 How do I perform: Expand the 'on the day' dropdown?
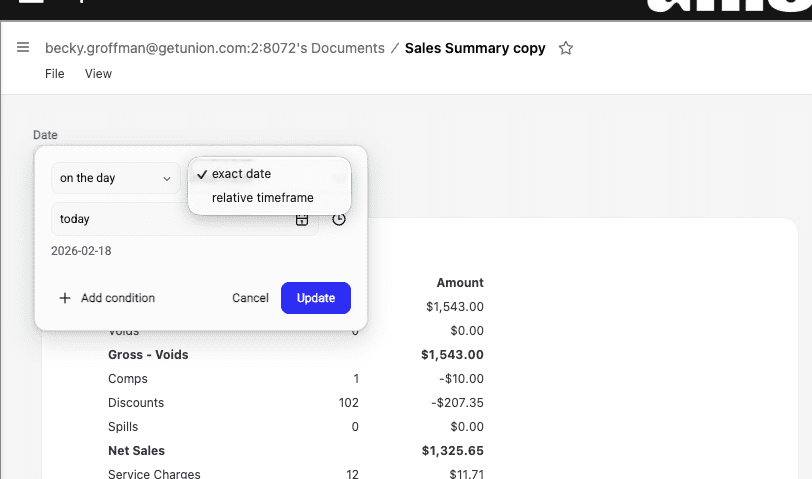coord(115,178)
